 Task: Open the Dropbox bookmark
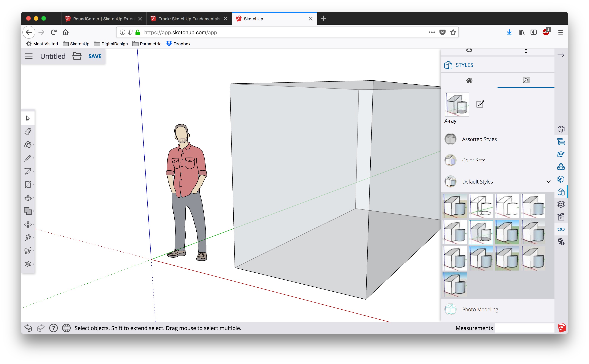click(178, 44)
